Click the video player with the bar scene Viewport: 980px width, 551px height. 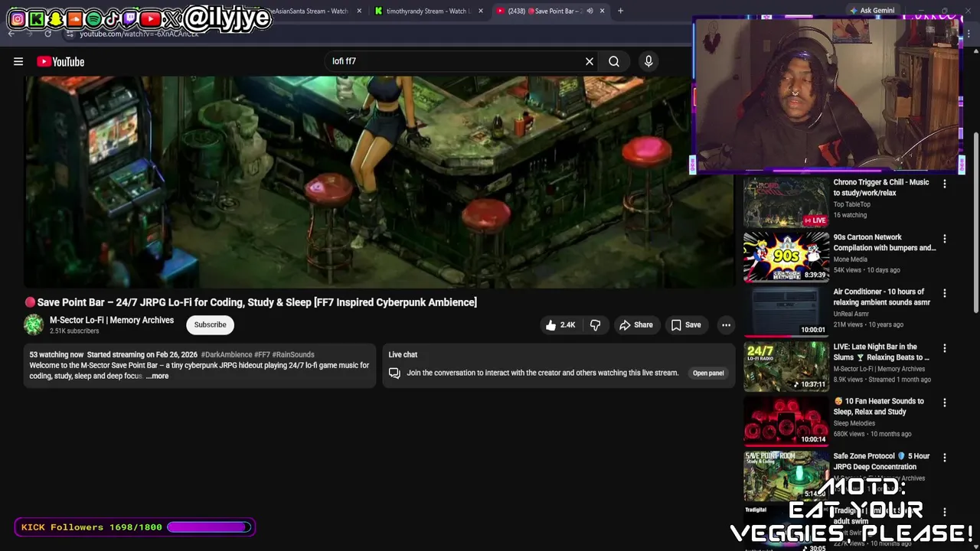(x=379, y=181)
